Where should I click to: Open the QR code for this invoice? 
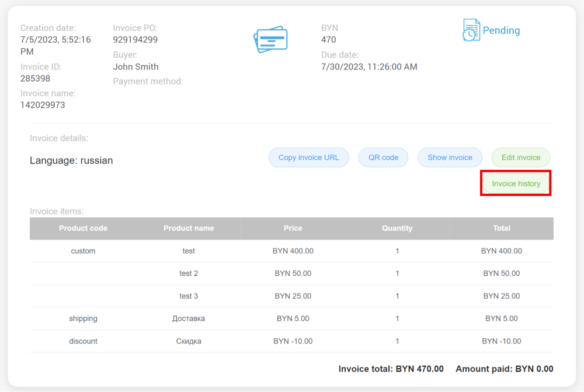[383, 157]
